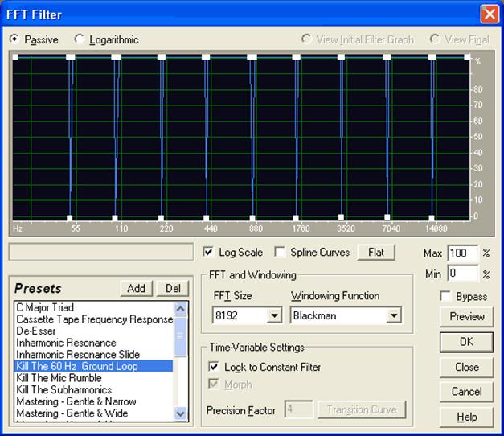Choose the De-Esser preset
The image size is (504, 436).
(36, 331)
